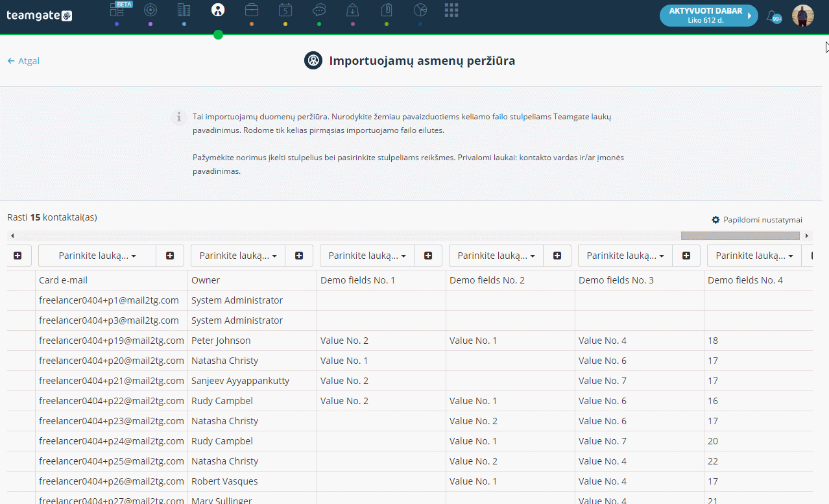Screen dimensions: 829x504
Task: Open the chat bubble communications icon
Action: (x=319, y=10)
